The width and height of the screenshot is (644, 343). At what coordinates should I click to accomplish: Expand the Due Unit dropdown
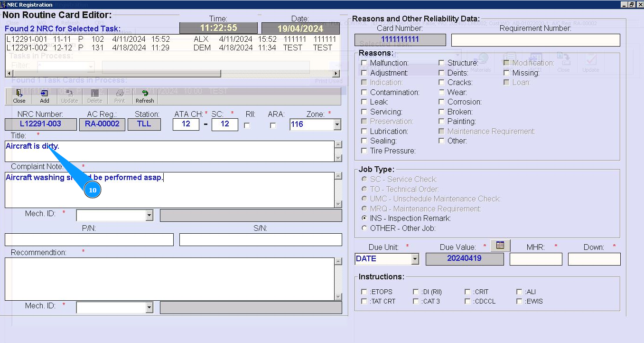click(415, 259)
